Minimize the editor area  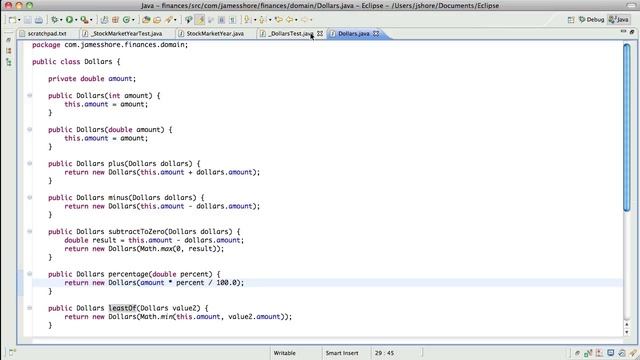click(623, 31)
